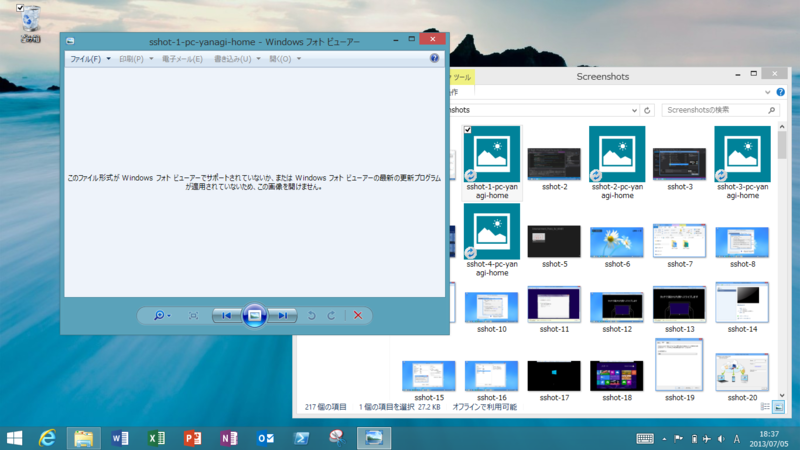
Task: Select the sshot-17 thumbnail
Action: coord(554,376)
